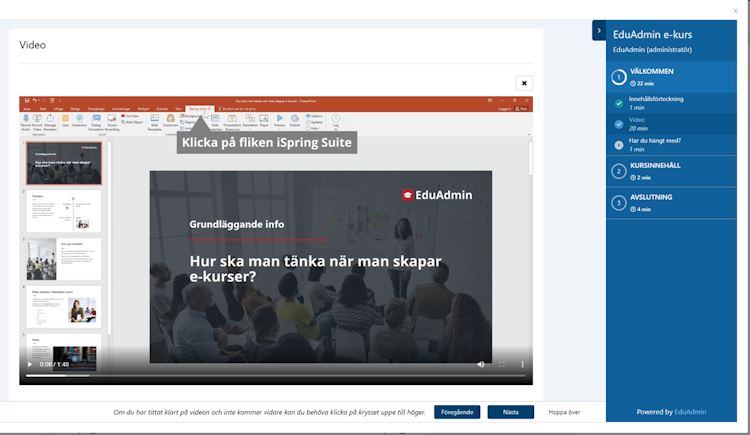750x435 pixels.
Task: Click the green checkmark beside Innehållsförteckning
Action: pyautogui.click(x=618, y=103)
